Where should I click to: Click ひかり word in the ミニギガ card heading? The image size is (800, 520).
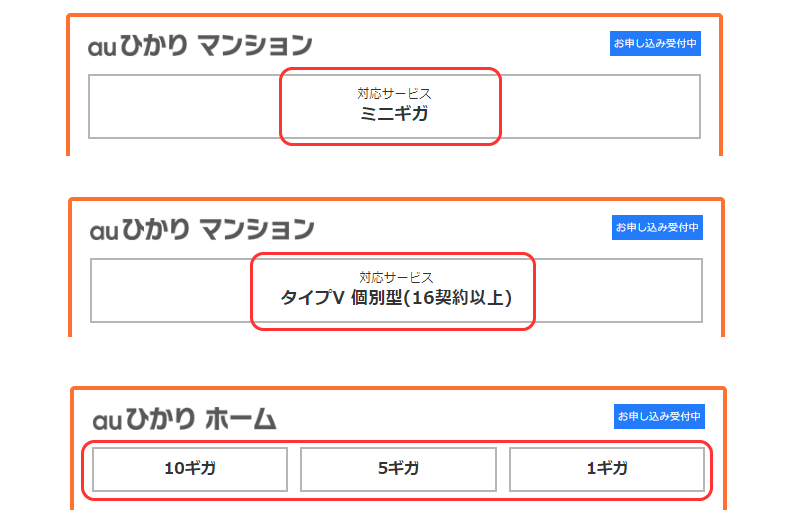pyautogui.click(x=155, y=45)
